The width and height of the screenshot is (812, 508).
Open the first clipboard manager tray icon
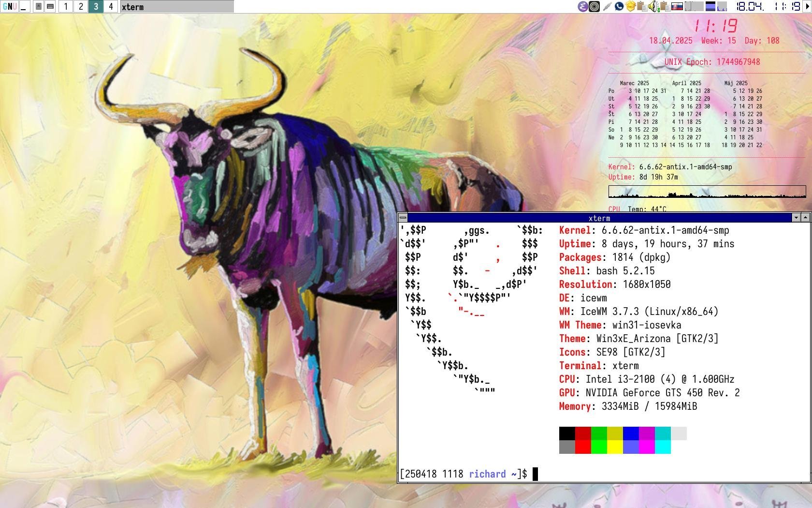pos(642,6)
